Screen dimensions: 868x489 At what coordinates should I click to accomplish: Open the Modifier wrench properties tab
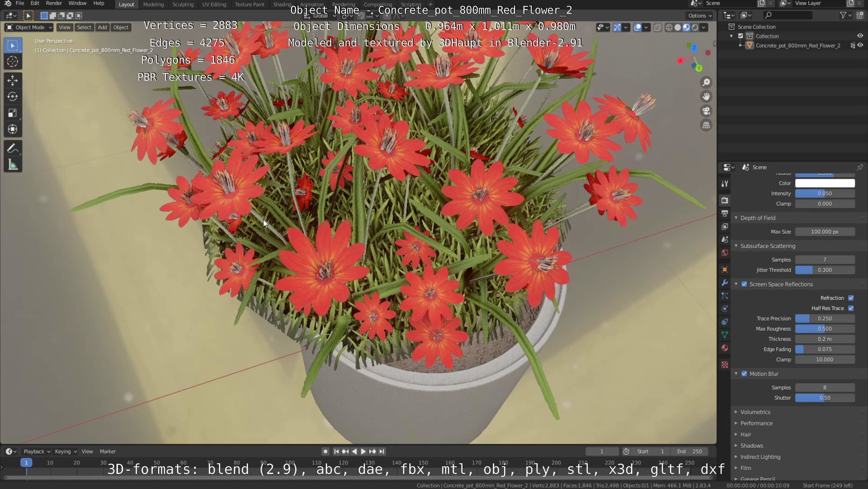(725, 283)
